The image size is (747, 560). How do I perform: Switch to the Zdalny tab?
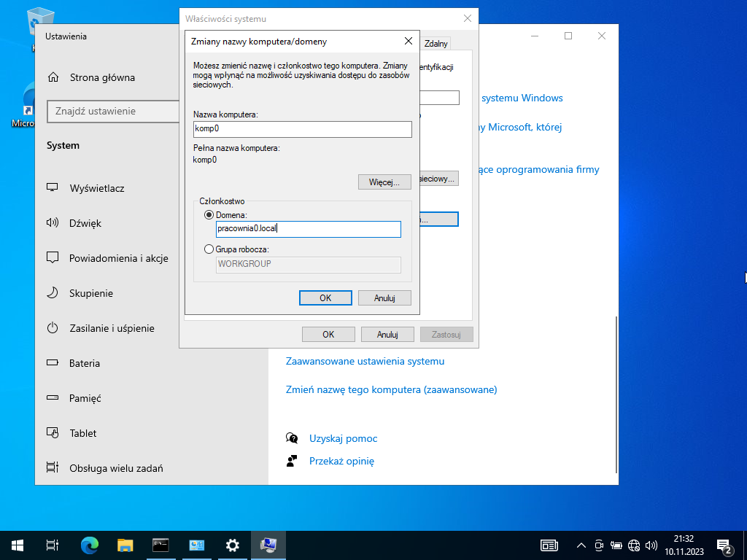point(436,43)
